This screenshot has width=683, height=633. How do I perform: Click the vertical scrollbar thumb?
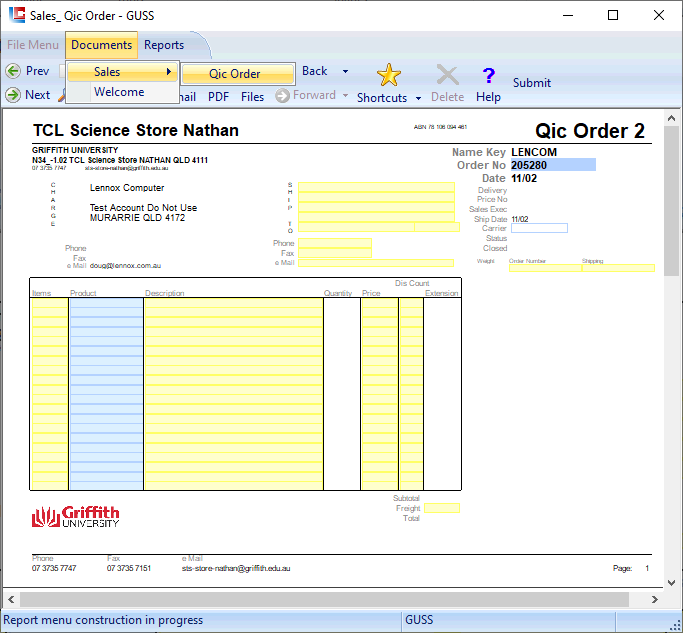pyautogui.click(x=671, y=200)
